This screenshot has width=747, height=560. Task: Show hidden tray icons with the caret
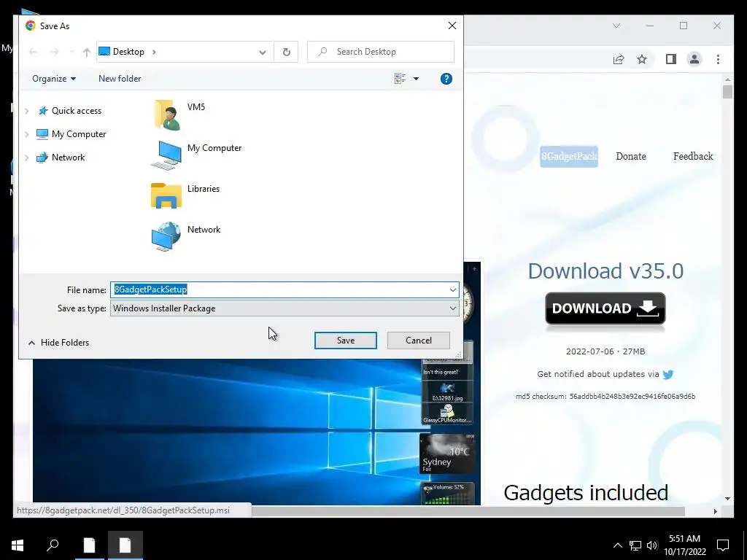617,545
